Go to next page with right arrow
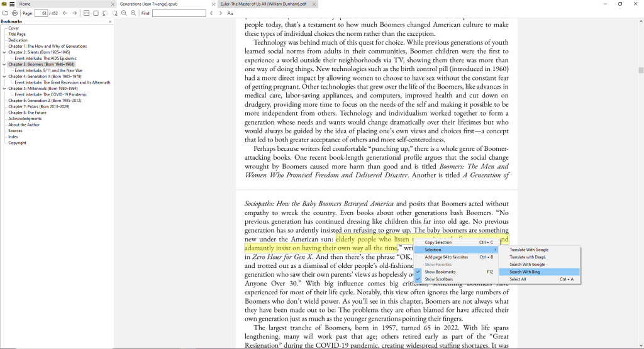The image size is (644, 349). point(75,13)
